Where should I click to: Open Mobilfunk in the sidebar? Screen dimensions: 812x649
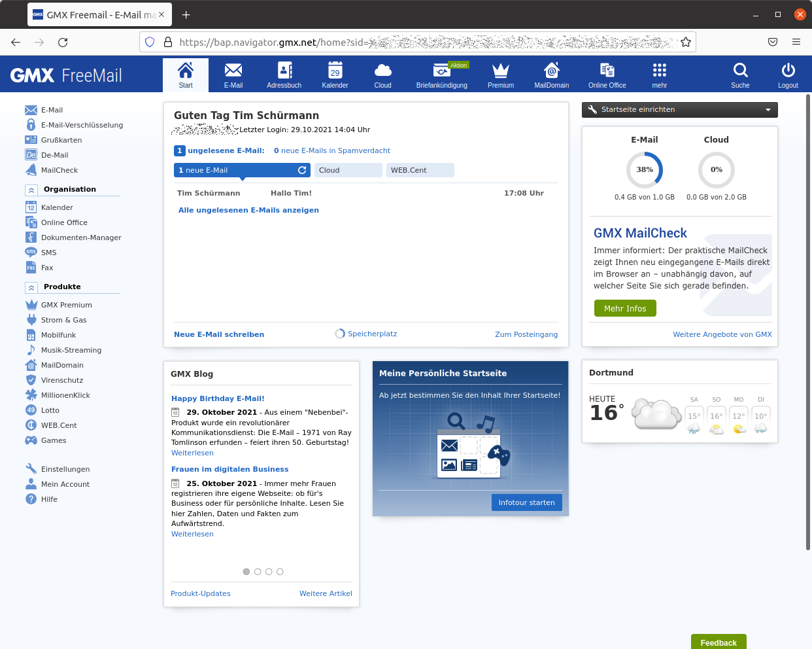(x=51, y=335)
